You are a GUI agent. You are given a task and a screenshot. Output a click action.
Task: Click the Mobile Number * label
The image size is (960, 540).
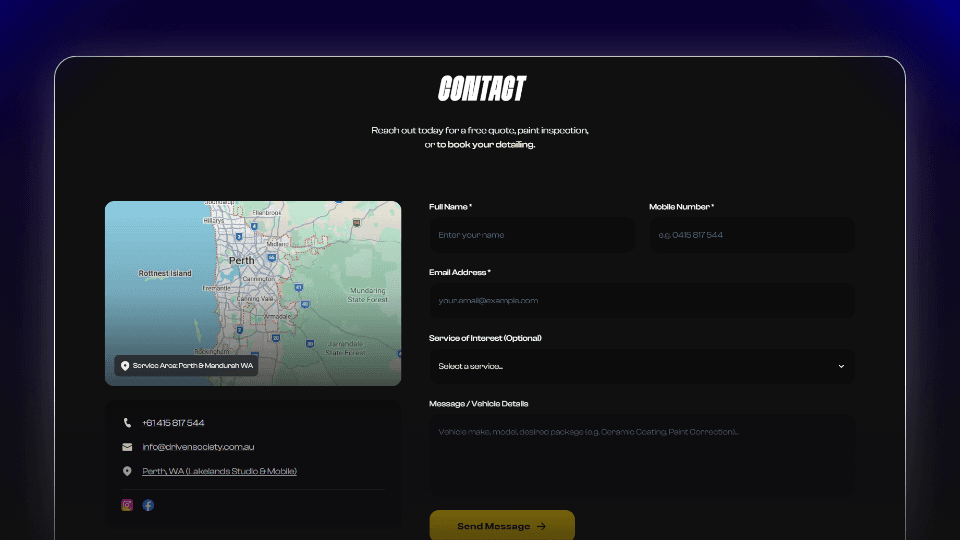coord(681,207)
